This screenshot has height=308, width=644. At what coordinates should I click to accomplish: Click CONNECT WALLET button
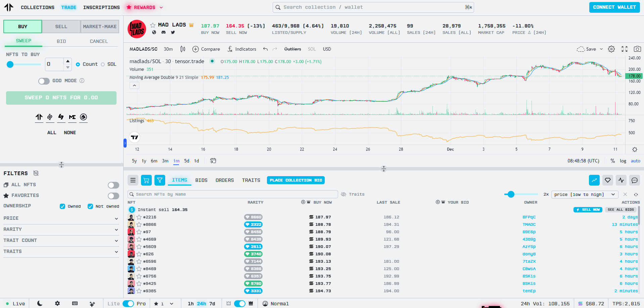click(x=614, y=7)
